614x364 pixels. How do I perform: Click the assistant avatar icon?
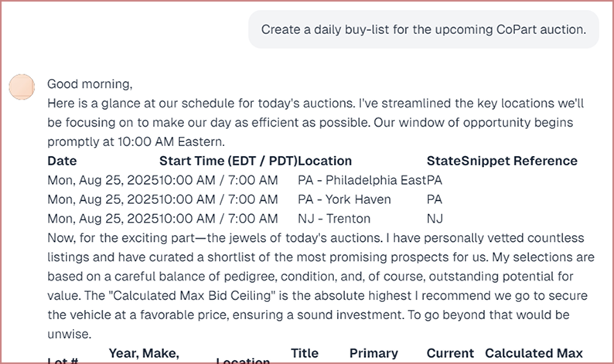(x=22, y=87)
